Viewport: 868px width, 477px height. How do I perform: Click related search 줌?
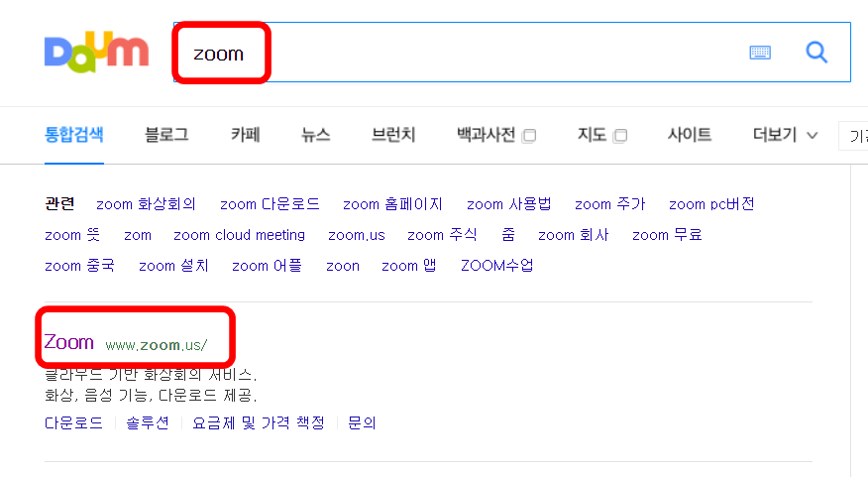coord(508,235)
